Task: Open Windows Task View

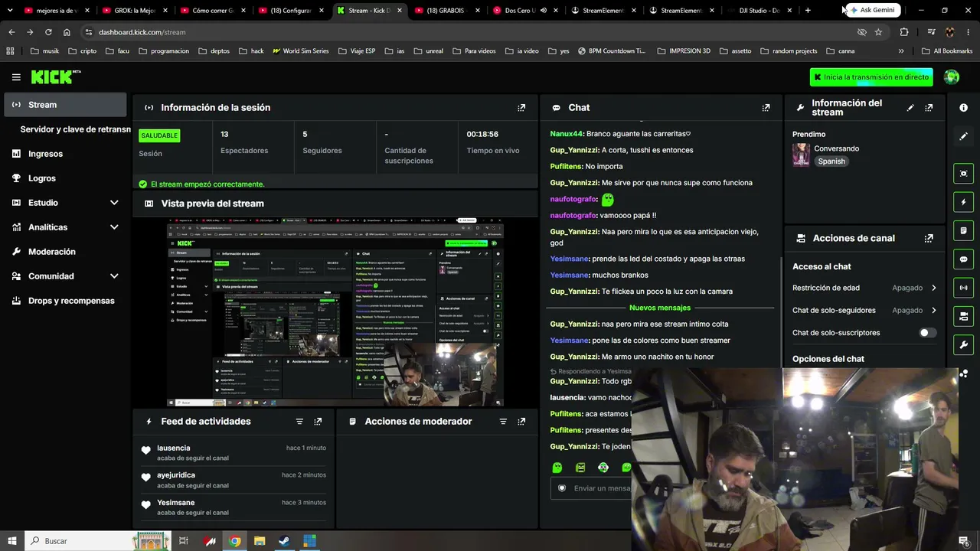Action: (x=184, y=541)
